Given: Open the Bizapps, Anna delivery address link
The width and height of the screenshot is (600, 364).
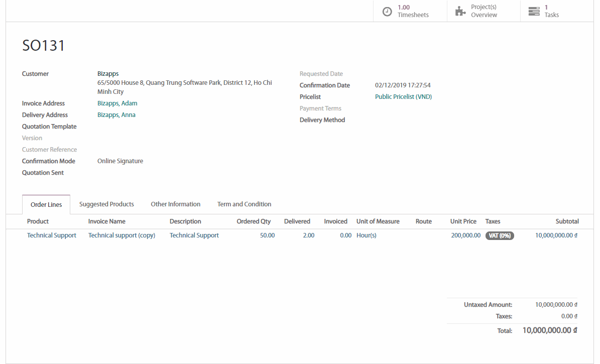Looking at the screenshot, I should 116,115.
